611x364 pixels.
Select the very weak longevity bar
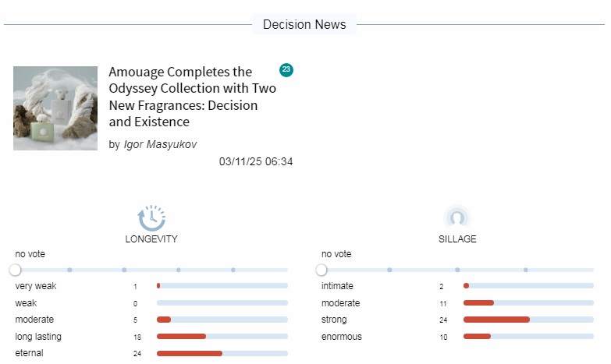click(x=222, y=286)
